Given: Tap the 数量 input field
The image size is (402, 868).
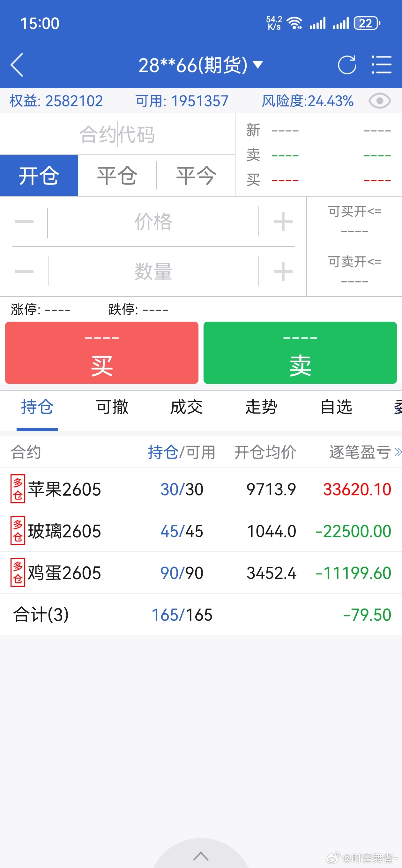Looking at the screenshot, I should coord(153,271).
